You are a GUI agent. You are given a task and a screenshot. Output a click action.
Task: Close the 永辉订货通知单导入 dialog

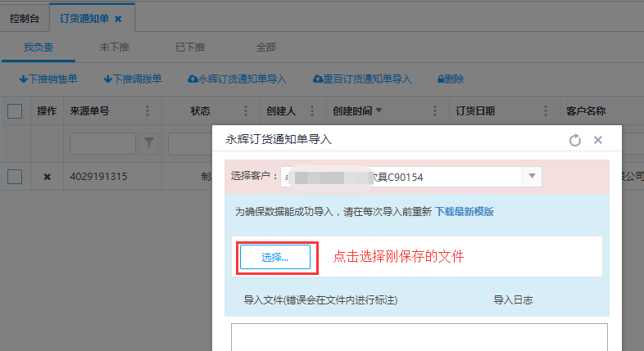click(598, 140)
